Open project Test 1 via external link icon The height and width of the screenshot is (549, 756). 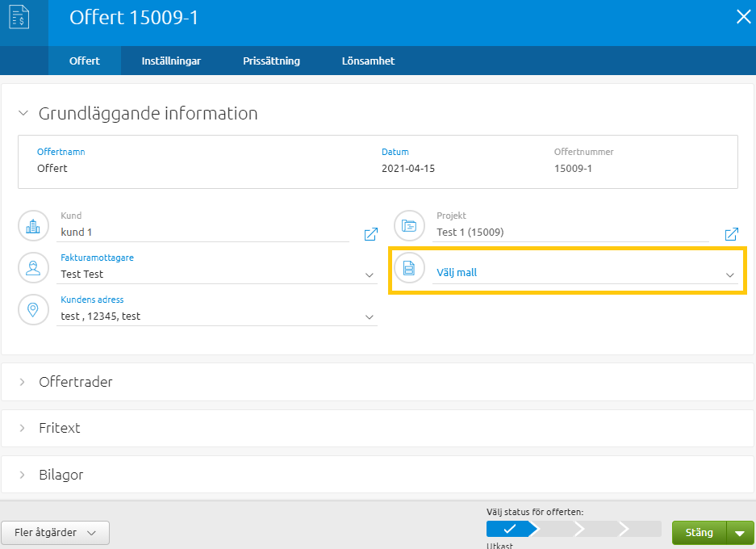coord(731,234)
